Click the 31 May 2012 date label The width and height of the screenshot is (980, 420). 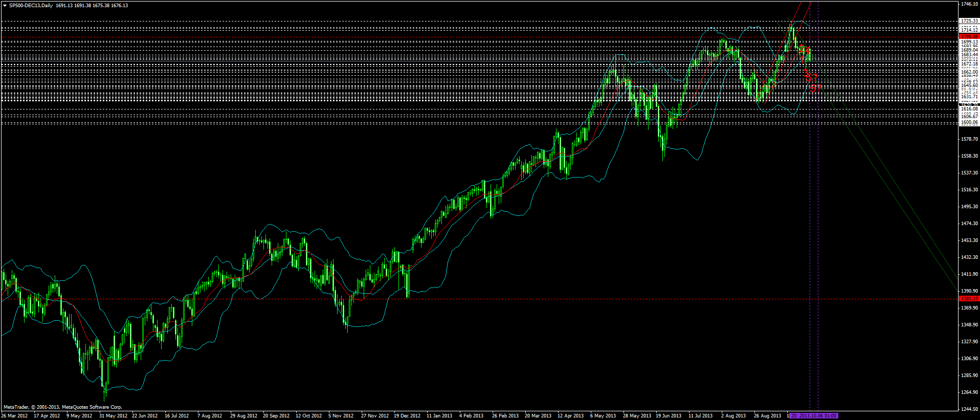(113, 416)
